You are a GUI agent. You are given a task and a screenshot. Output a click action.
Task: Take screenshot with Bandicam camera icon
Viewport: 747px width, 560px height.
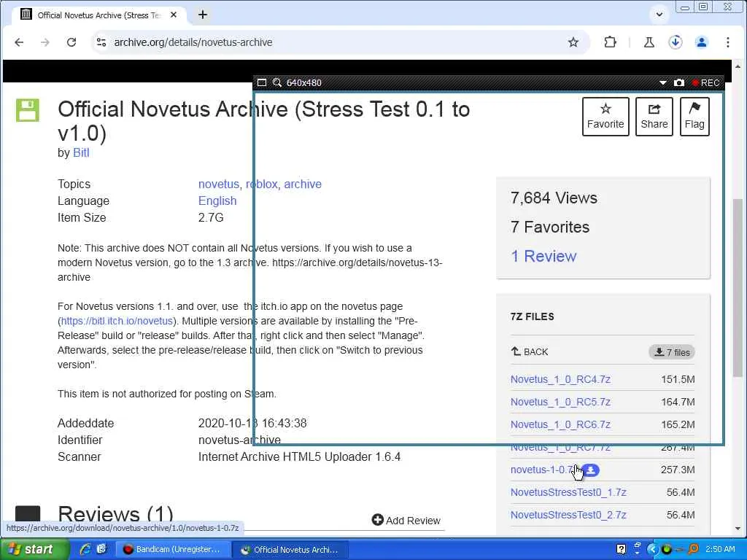[x=679, y=83]
